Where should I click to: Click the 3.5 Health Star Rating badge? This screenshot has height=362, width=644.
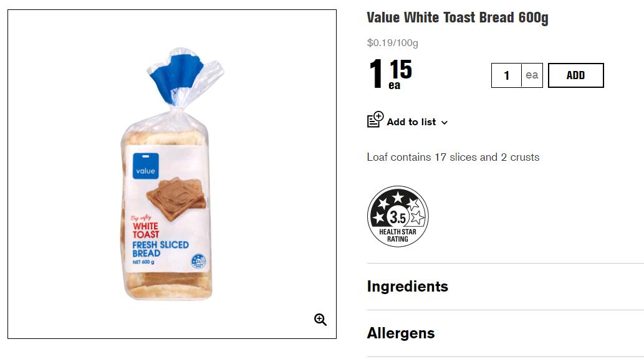click(398, 216)
